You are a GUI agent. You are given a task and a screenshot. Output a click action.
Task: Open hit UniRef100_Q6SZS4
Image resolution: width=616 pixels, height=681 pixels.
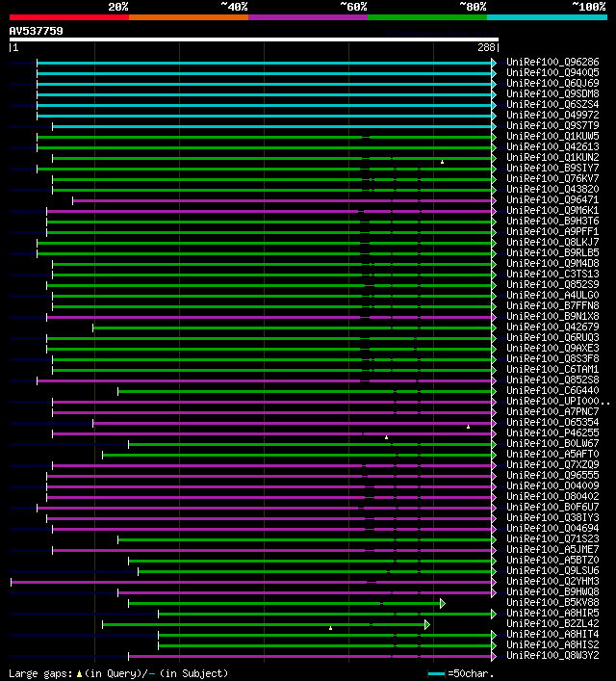pyautogui.click(x=552, y=104)
